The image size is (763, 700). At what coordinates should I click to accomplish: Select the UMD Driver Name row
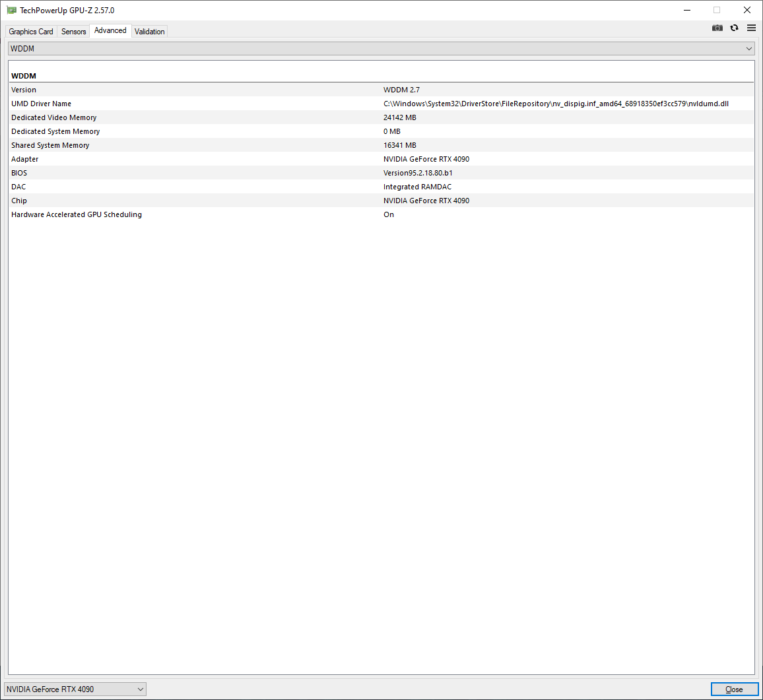(x=381, y=104)
